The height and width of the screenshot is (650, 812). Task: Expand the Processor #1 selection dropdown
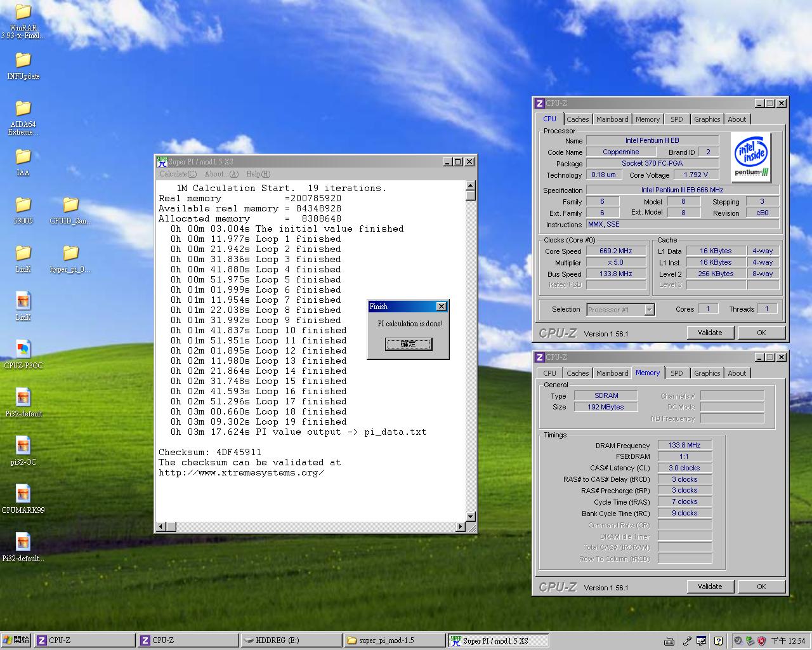[649, 310]
